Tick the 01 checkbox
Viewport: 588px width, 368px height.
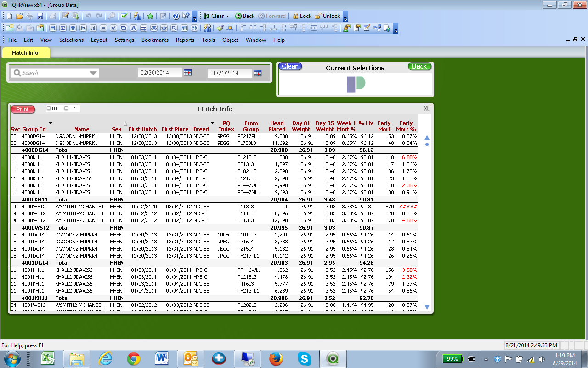[x=49, y=109]
